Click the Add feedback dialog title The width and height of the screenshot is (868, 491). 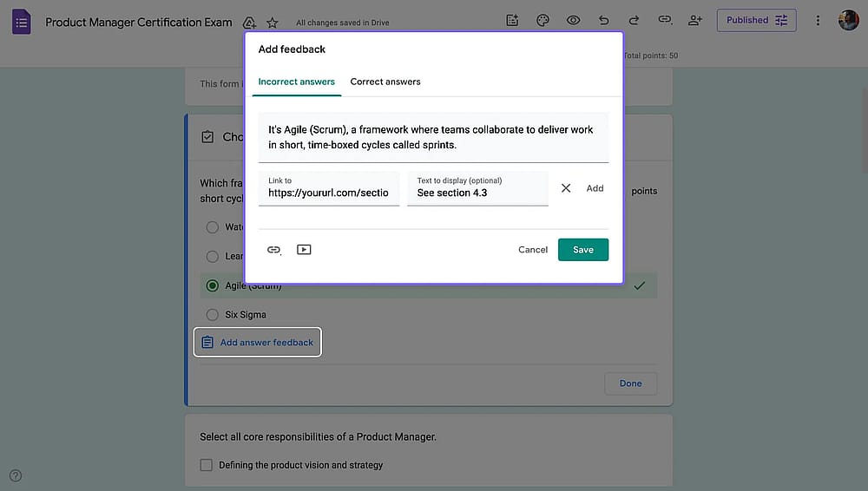(x=292, y=49)
